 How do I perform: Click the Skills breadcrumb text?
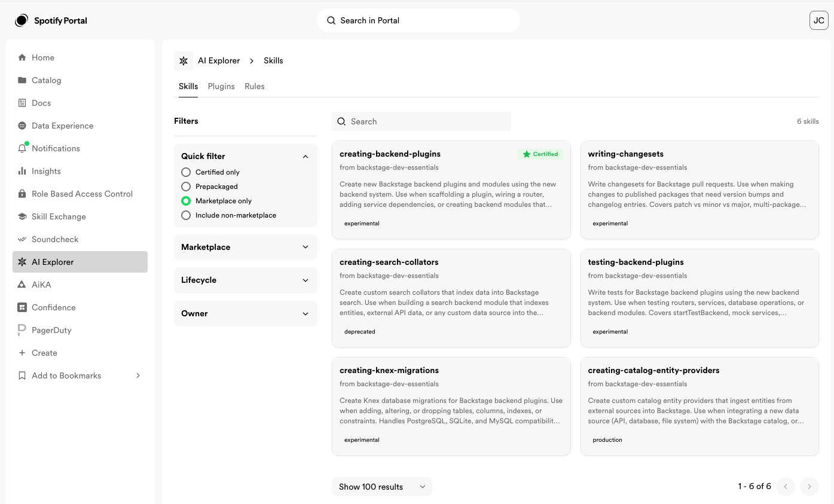pyautogui.click(x=273, y=60)
